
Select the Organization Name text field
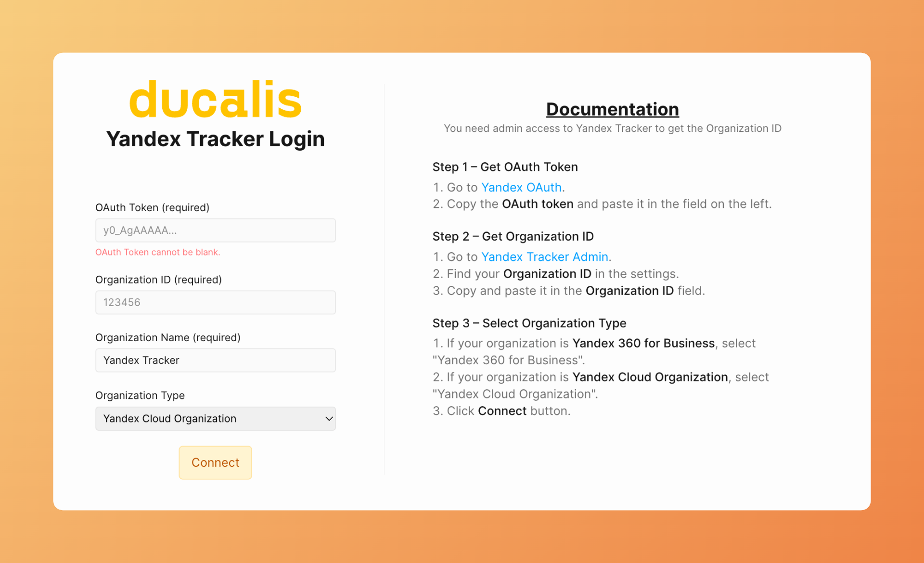pos(215,360)
